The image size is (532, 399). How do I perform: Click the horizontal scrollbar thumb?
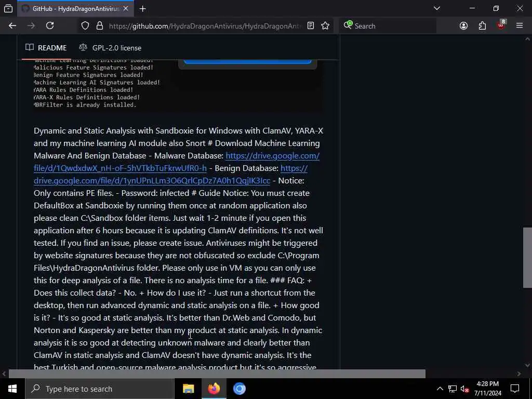click(217, 374)
